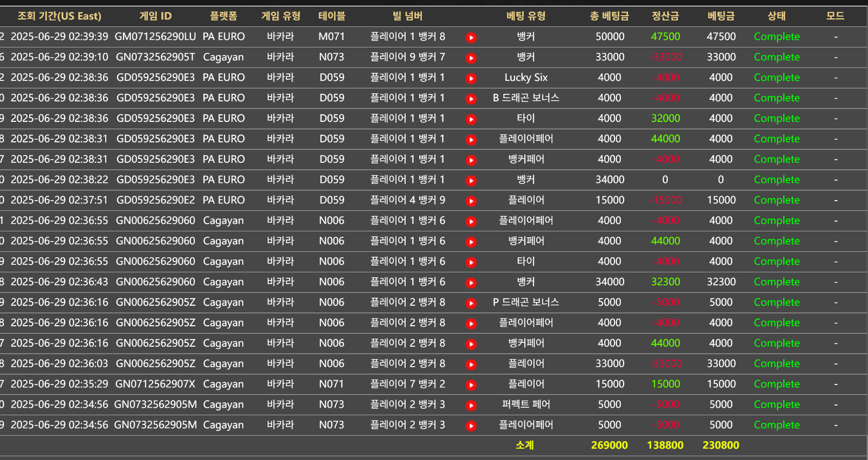Open replay icon in Lucky Six row

point(471,78)
